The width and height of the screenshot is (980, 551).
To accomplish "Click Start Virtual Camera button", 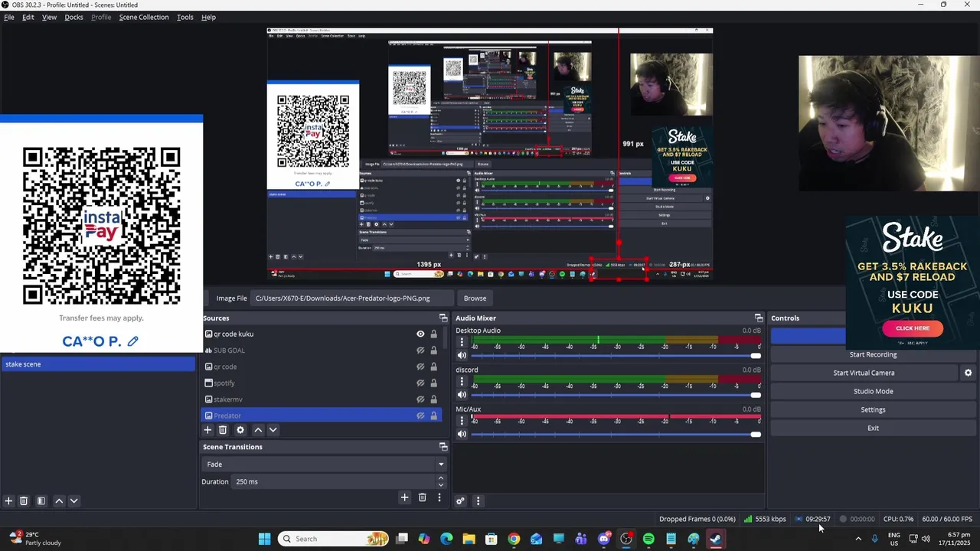I will pos(864,373).
